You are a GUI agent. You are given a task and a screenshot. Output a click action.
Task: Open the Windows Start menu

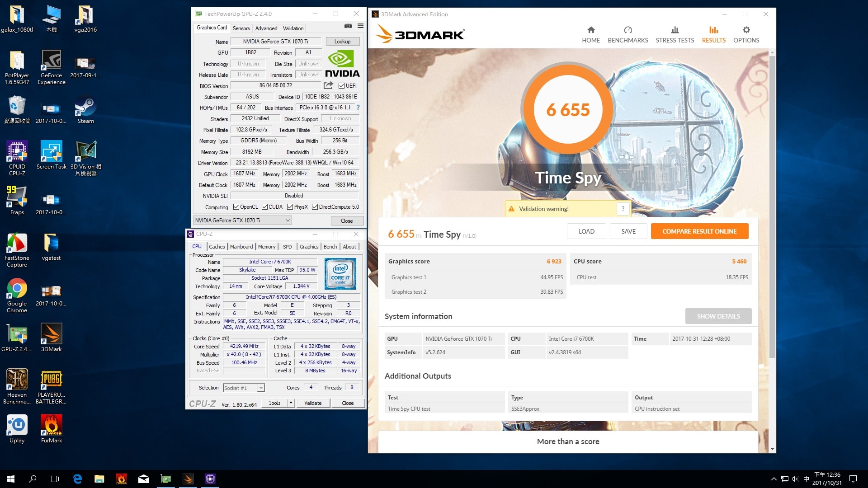11,479
